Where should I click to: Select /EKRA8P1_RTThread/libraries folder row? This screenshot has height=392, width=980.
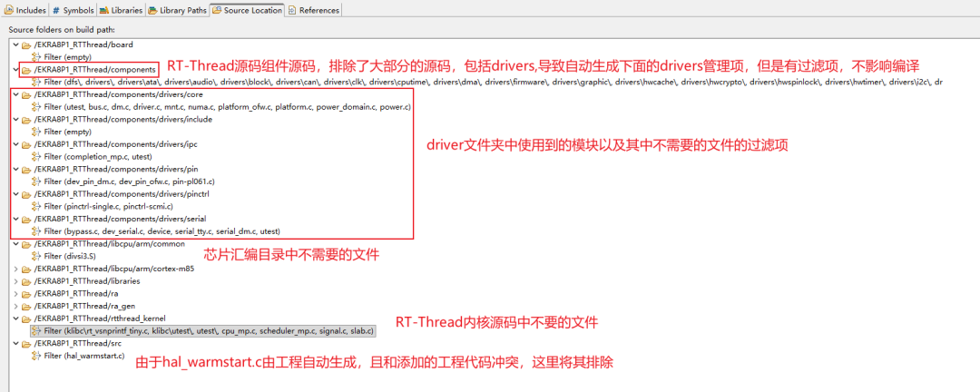(87, 280)
